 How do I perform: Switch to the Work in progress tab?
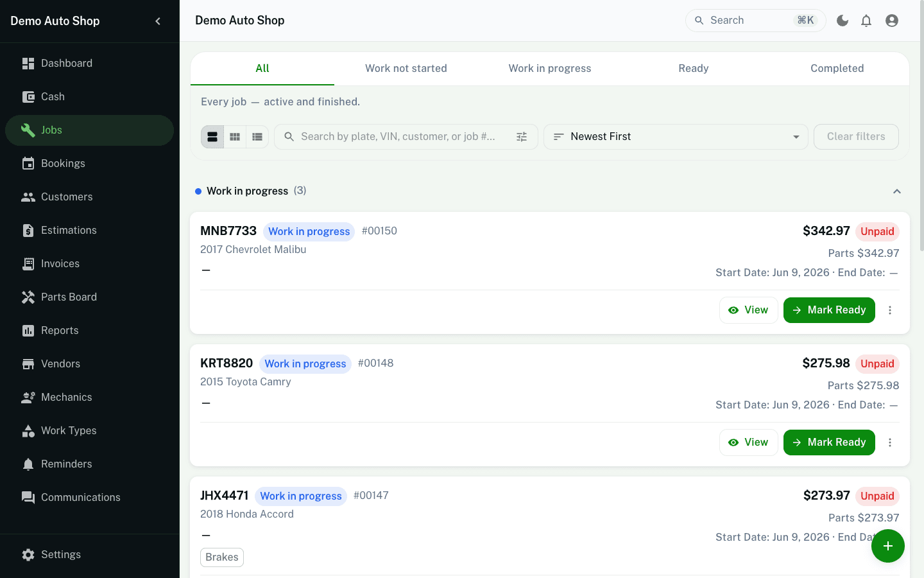pyautogui.click(x=550, y=69)
